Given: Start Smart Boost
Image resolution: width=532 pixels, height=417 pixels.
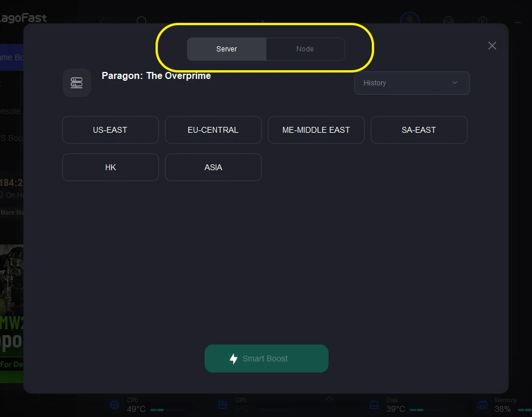Looking at the screenshot, I should [267, 359].
